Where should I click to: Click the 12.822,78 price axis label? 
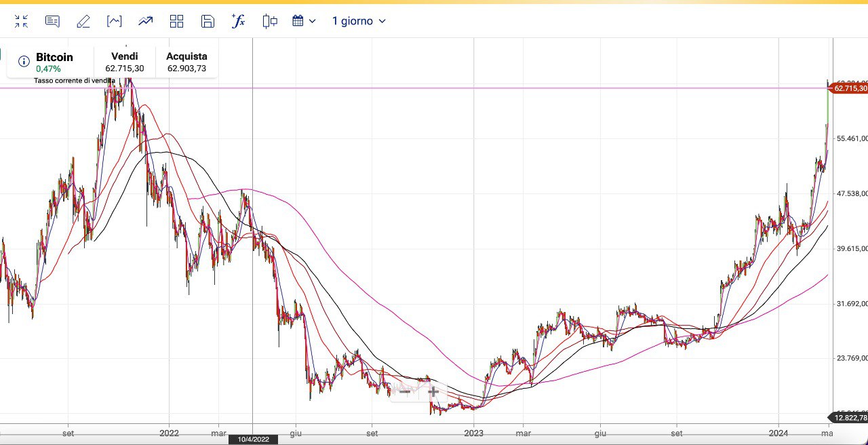point(849,418)
